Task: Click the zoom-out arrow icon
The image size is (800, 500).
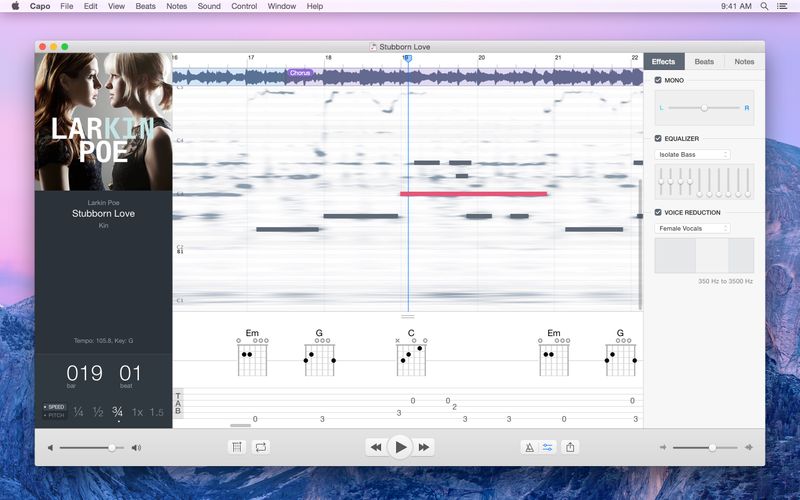Action: tap(663, 447)
